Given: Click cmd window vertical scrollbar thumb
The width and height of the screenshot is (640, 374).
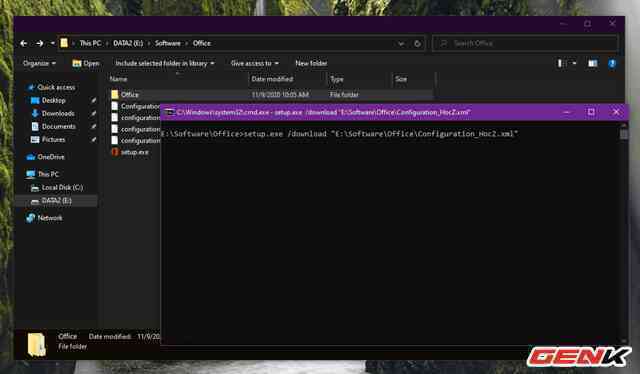Looking at the screenshot, I should click(x=624, y=134).
